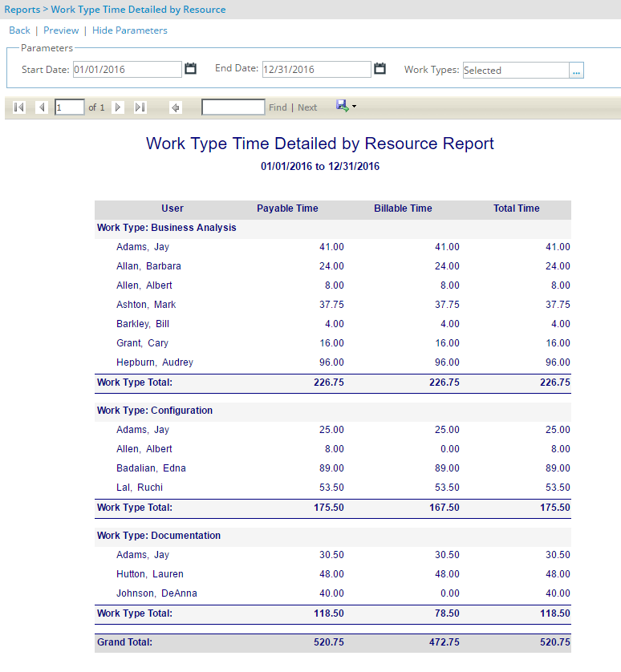The image size is (621, 672).
Task: Click the Next search link
Action: pyautogui.click(x=307, y=107)
